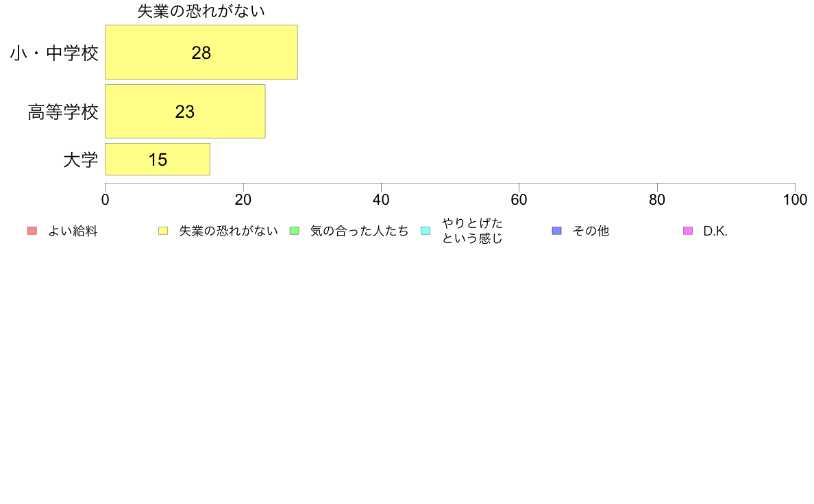Click the 気の合った人たち legend text
The height and width of the screenshot is (504, 814).
(x=359, y=231)
